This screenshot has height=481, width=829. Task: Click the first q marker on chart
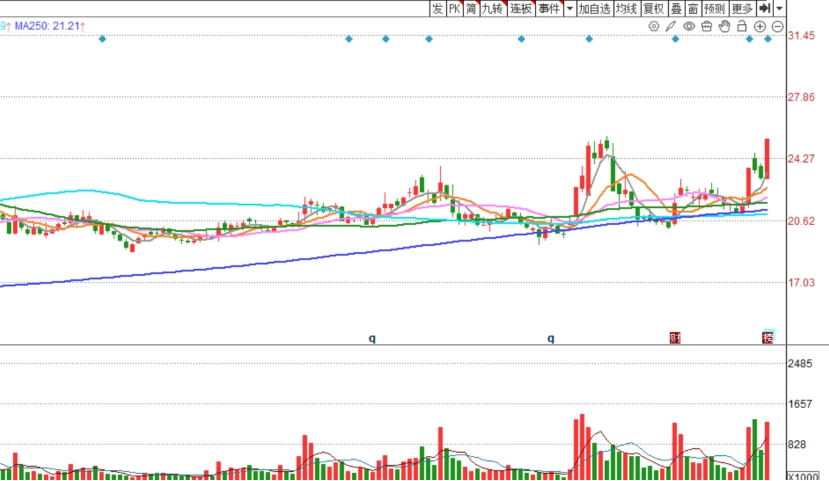tap(372, 338)
